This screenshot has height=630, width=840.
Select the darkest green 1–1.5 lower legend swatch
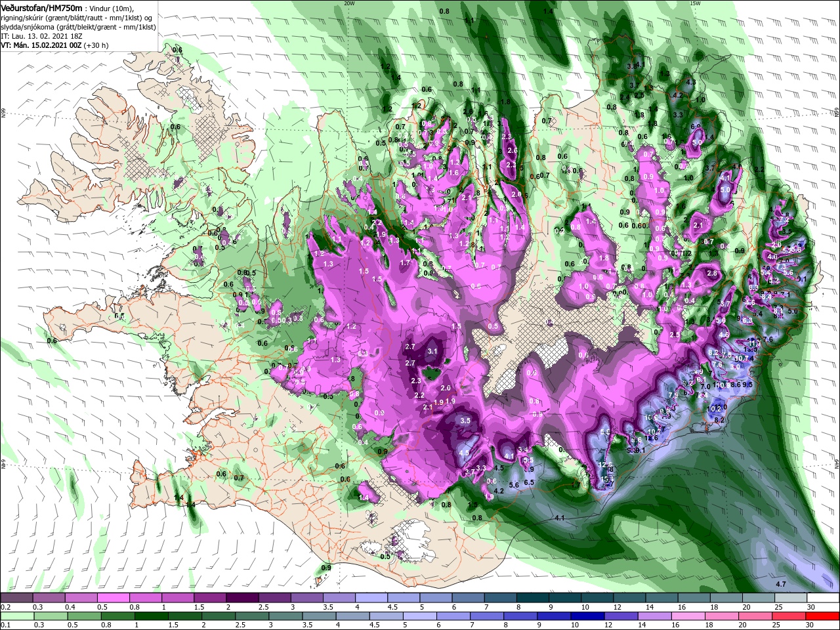pyautogui.click(x=151, y=616)
